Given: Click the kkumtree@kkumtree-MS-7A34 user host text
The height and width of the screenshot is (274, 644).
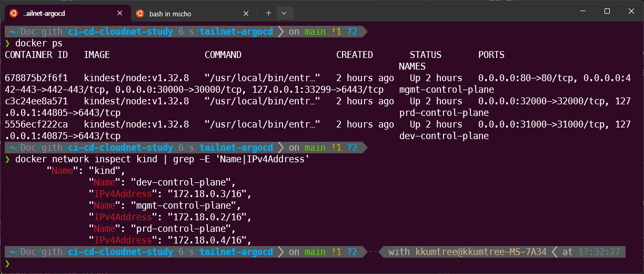Looking at the screenshot, I should [481, 252].
